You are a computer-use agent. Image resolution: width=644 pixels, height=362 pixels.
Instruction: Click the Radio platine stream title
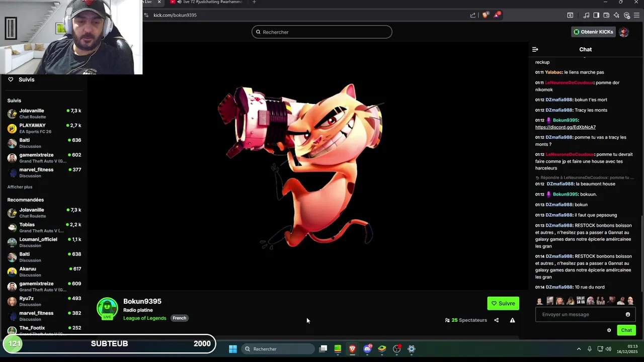[138, 310]
